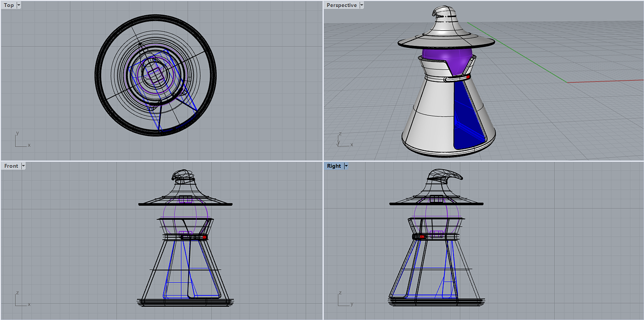Expand the Front viewport menu arrow
The width and height of the screenshot is (644, 320).
[23, 166]
